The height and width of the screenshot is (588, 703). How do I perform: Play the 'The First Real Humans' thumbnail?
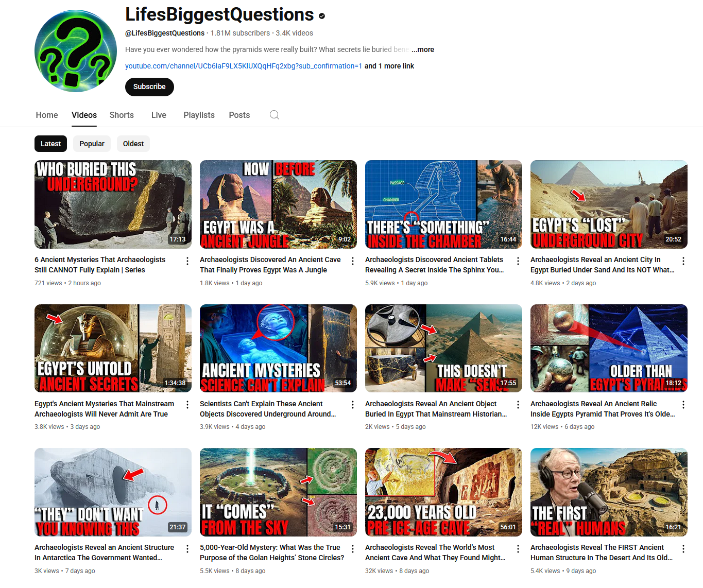pos(609,492)
